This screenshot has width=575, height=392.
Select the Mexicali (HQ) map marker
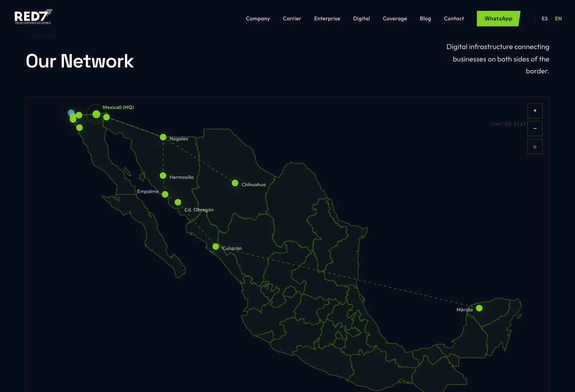pyautogui.click(x=96, y=114)
